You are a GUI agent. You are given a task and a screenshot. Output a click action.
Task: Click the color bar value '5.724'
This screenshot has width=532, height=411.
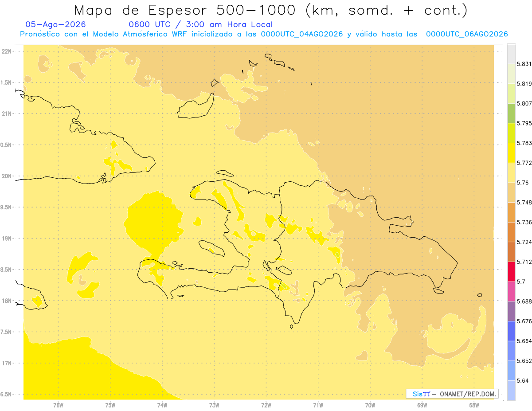[x=524, y=242]
